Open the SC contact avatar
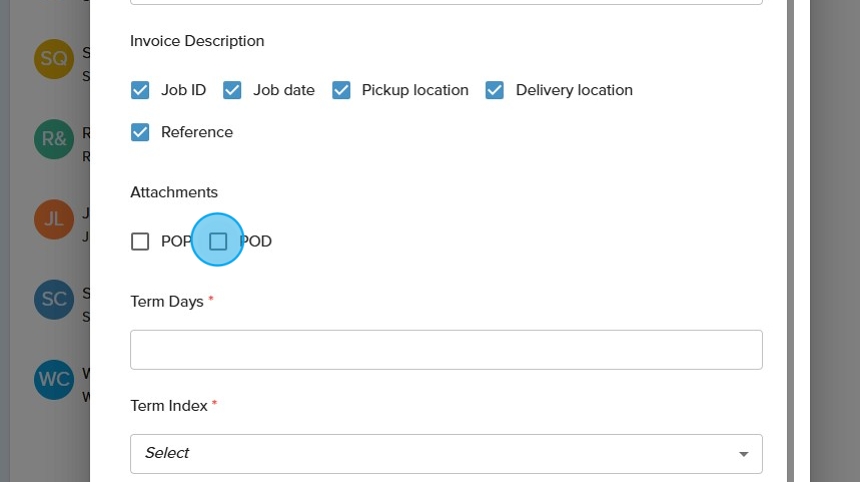Viewport: 860px width, 482px height. click(x=54, y=299)
